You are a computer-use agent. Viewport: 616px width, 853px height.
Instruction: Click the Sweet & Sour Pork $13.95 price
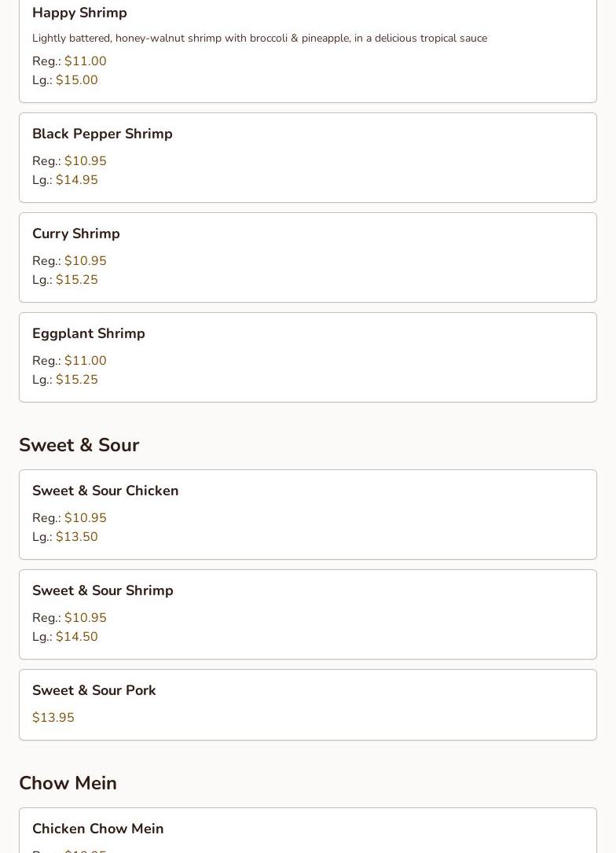pos(53,718)
